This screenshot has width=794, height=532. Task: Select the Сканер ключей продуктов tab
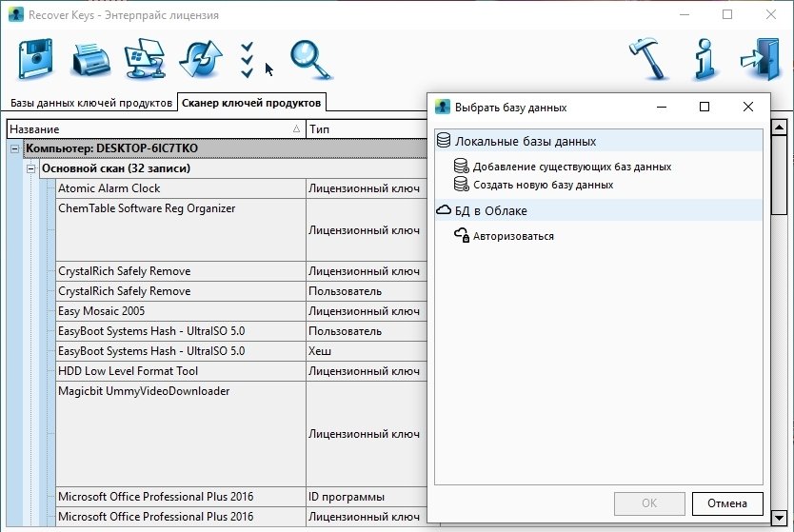[251, 103]
